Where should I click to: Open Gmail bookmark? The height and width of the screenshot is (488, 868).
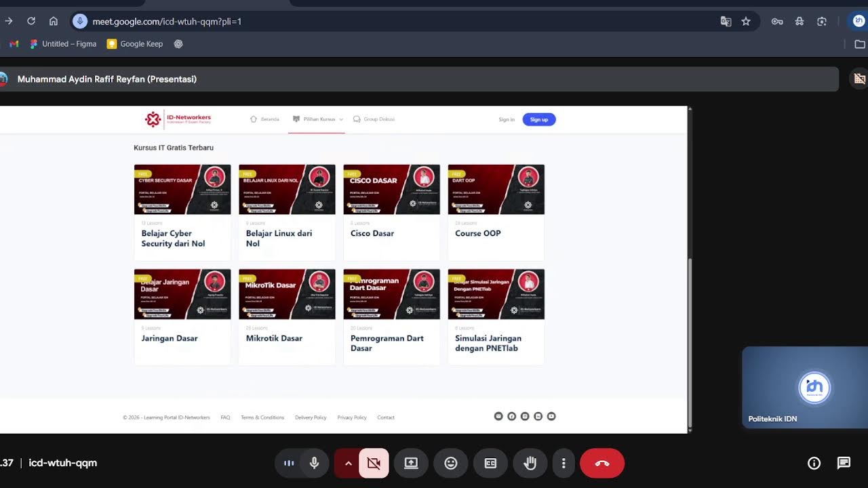click(x=14, y=44)
